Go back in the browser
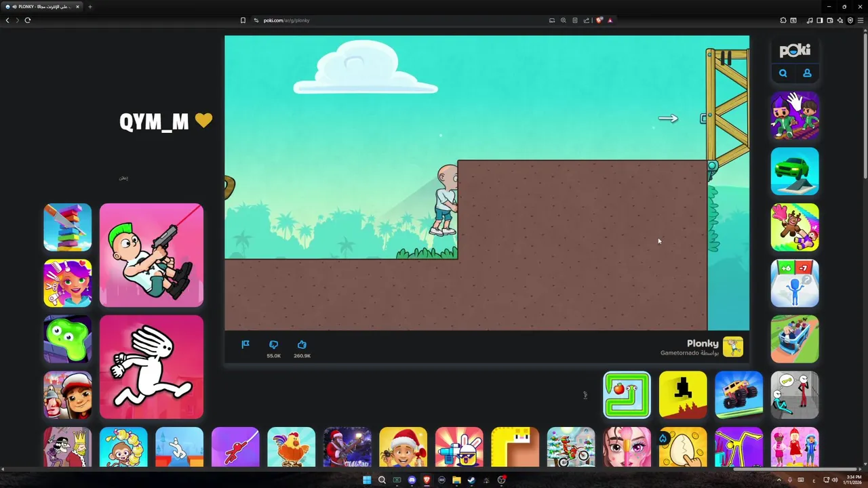This screenshot has width=868, height=488. click(x=7, y=20)
